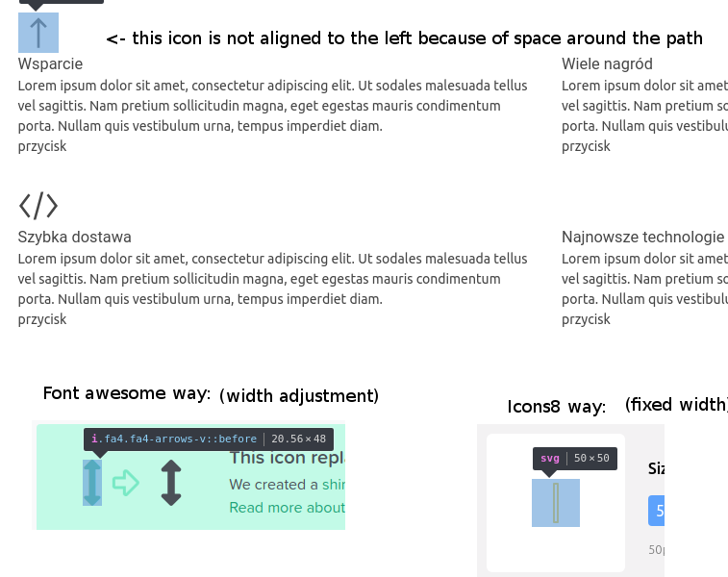The image size is (728, 577).
Task: Select the Szybka dostawa heading
Action: [75, 237]
